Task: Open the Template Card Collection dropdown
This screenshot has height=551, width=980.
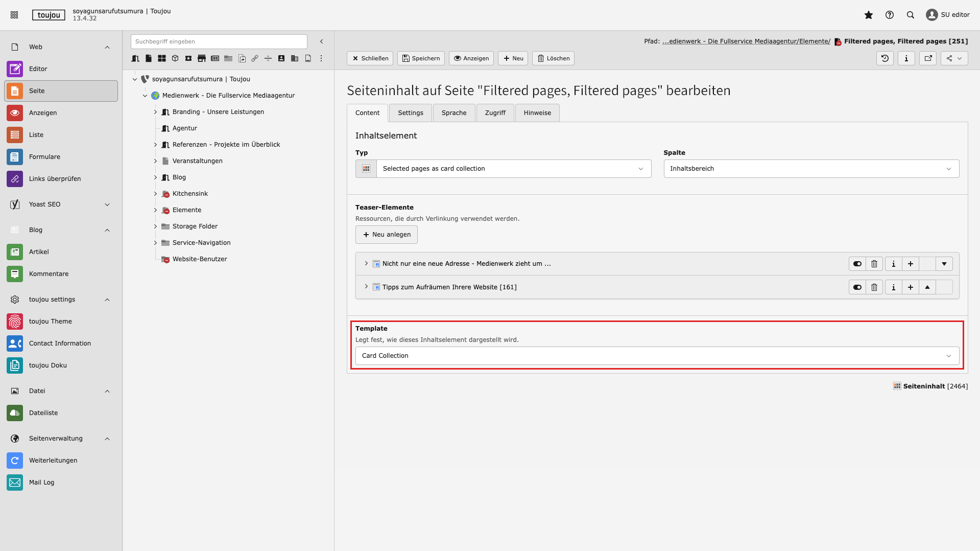Action: coord(657,356)
